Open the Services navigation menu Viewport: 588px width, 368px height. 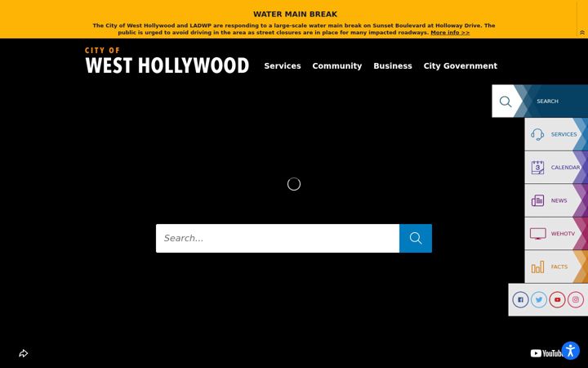point(283,65)
